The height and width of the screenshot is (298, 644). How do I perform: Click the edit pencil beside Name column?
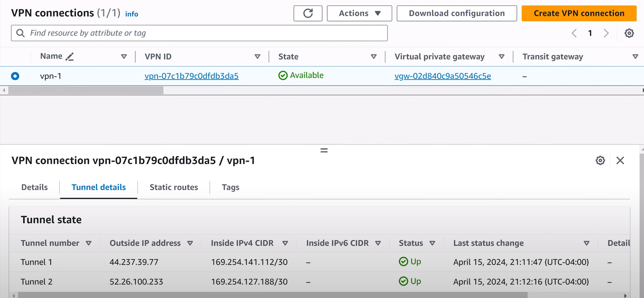tap(70, 57)
